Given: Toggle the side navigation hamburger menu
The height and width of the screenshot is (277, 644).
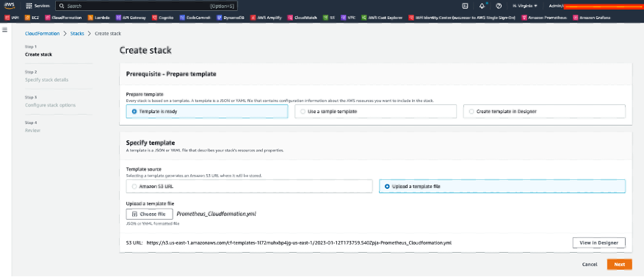Looking at the screenshot, I should click(5, 29).
